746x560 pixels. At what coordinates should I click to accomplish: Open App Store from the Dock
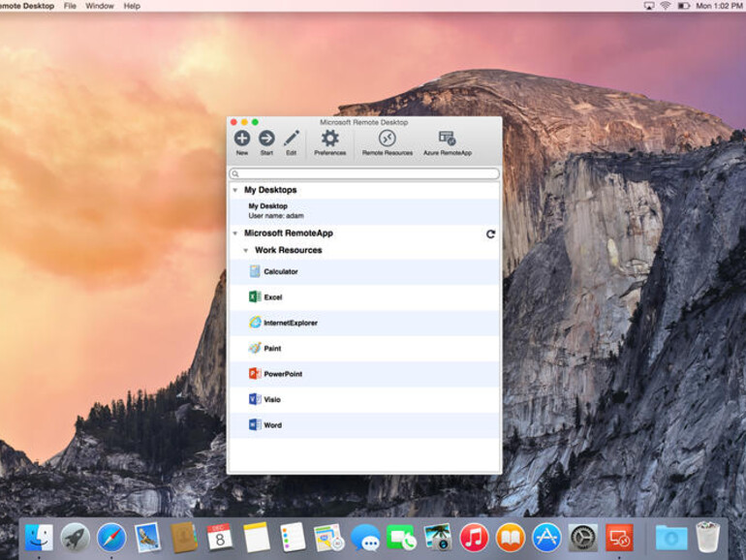click(546, 538)
